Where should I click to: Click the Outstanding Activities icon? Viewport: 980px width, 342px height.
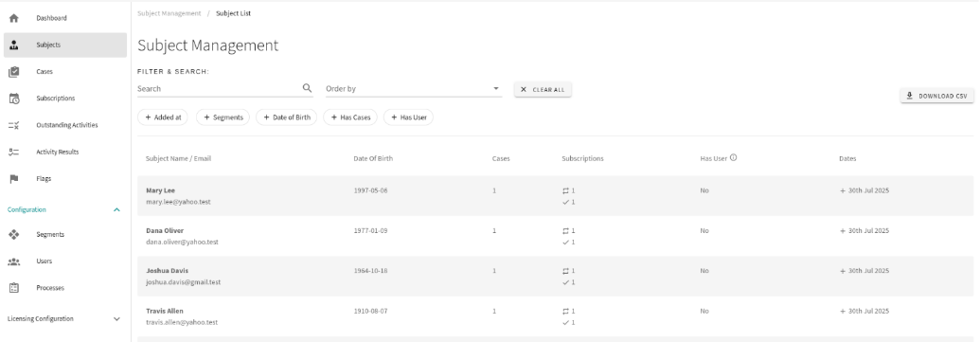[14, 125]
